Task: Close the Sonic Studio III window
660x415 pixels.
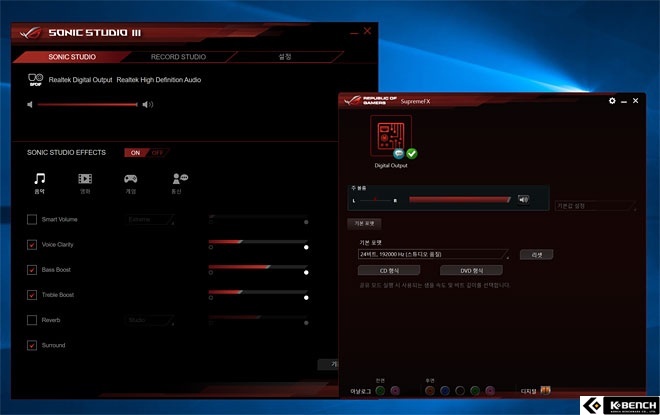Action: (367, 31)
